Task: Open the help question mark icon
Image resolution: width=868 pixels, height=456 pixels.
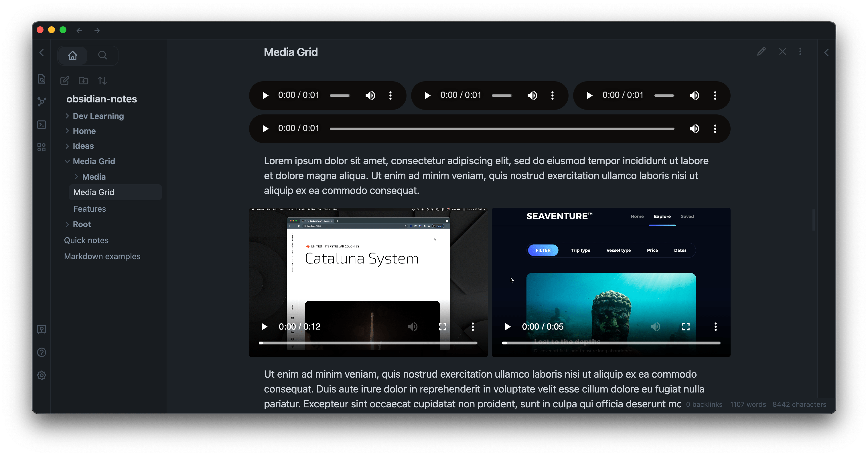Action: click(x=42, y=352)
